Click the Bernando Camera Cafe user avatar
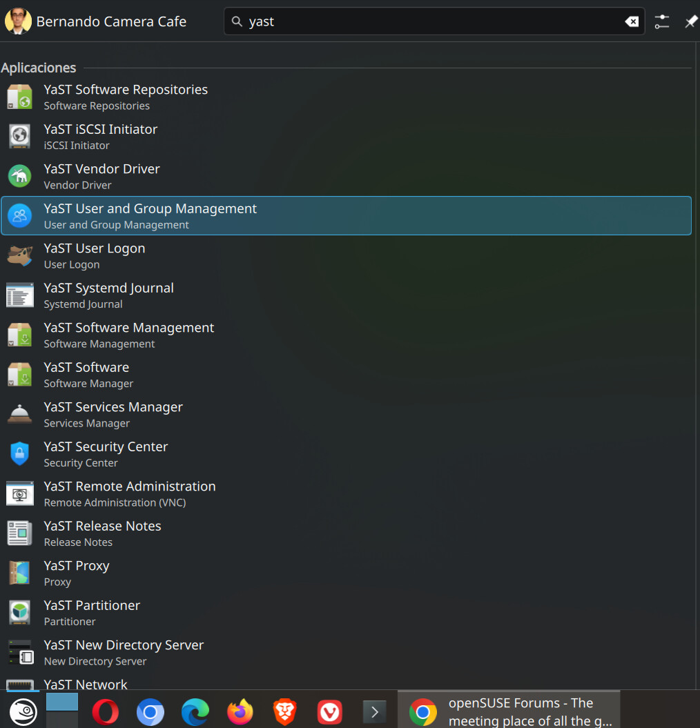Screen dimensions: 700x728 [x=18, y=21]
